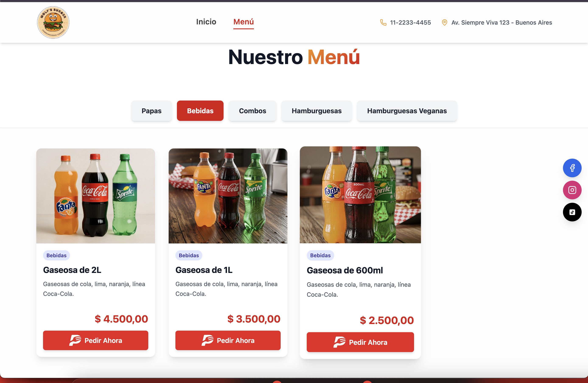Select the Papas category tab
The width and height of the screenshot is (588, 383).
tap(151, 111)
